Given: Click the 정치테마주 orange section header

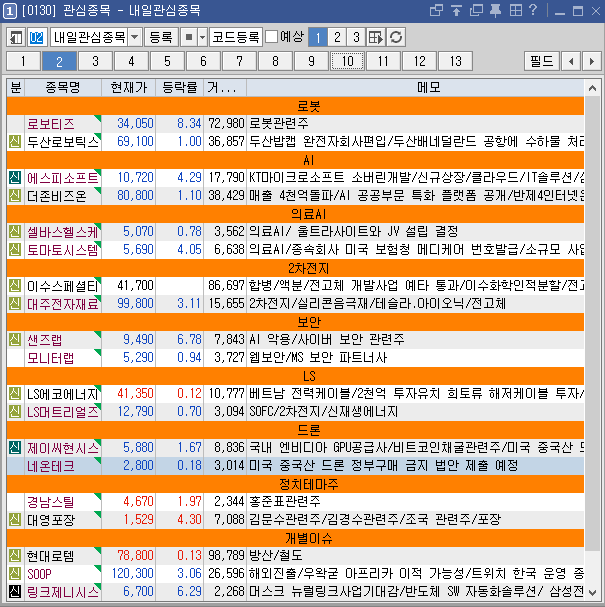Looking at the screenshot, I should (295, 484).
